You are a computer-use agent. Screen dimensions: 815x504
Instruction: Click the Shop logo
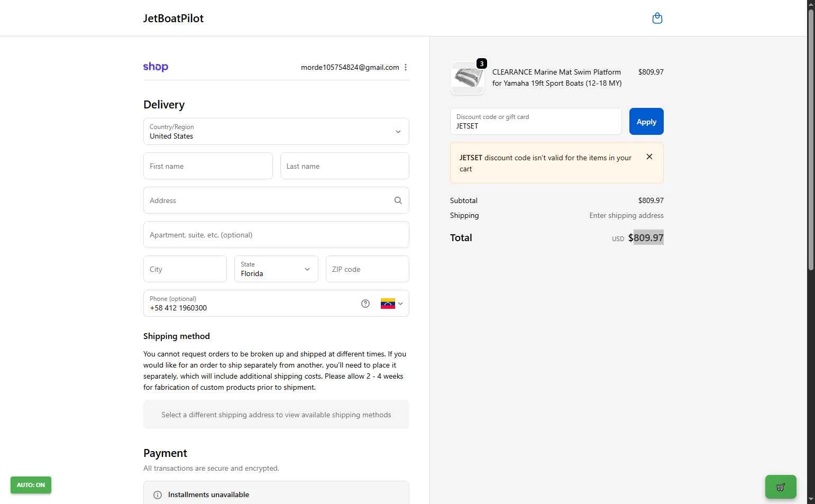click(x=155, y=67)
